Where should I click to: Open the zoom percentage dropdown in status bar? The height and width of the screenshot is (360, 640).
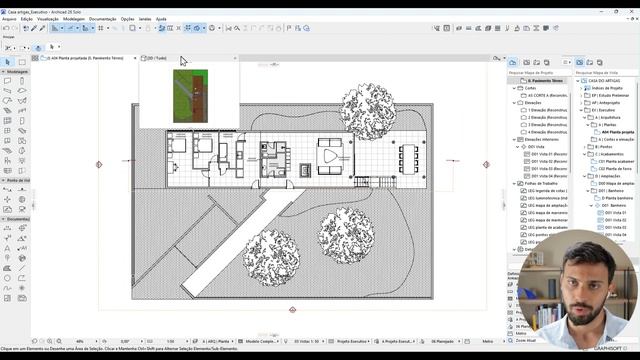tap(96, 341)
